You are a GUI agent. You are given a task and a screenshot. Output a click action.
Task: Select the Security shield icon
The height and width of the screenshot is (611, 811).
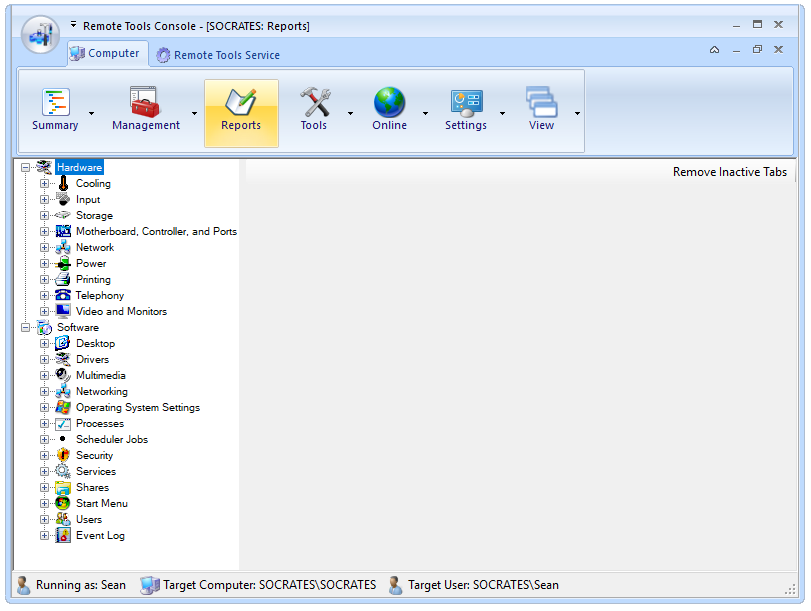(63, 455)
